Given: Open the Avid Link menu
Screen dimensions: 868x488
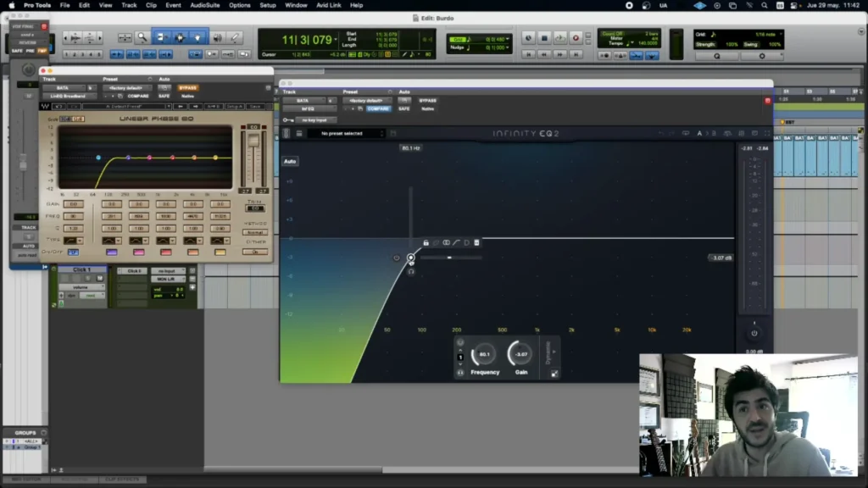Looking at the screenshot, I should pos(329,5).
